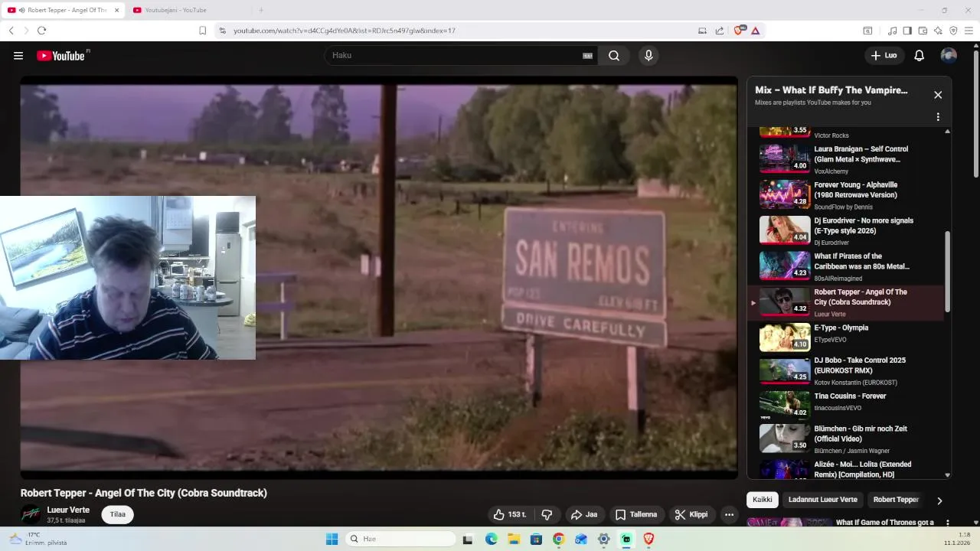This screenshot has width=980, height=551.
Task: Click the taskbar weather widget
Action: [x=37, y=539]
